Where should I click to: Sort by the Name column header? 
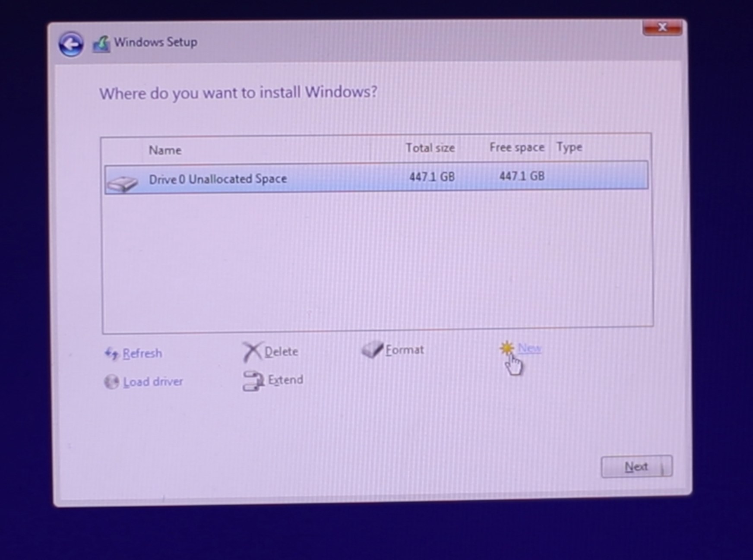(x=165, y=150)
